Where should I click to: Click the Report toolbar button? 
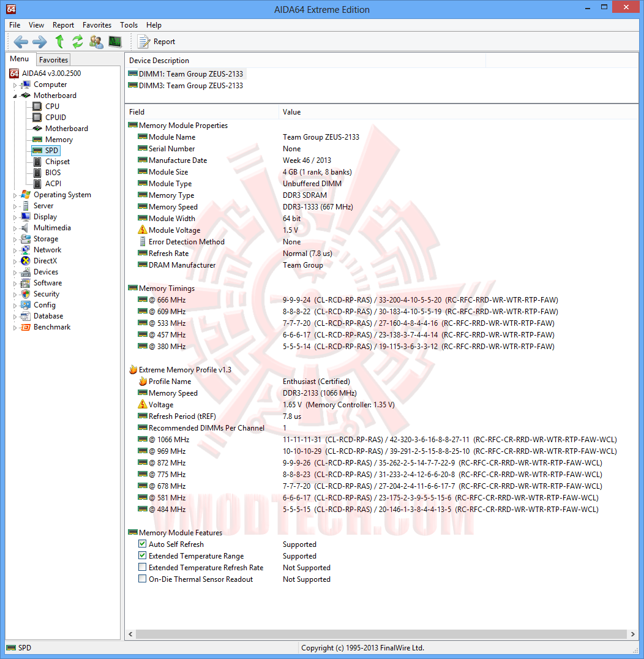pyautogui.click(x=156, y=42)
